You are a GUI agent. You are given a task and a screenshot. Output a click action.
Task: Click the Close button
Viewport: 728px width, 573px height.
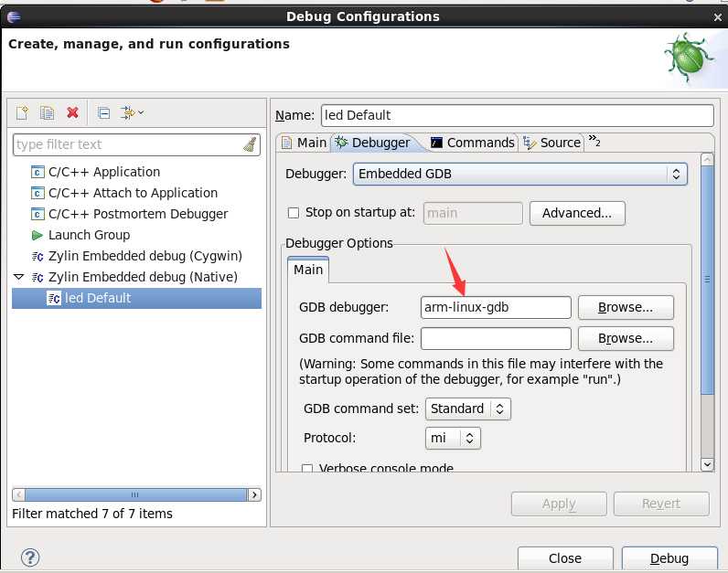565,558
